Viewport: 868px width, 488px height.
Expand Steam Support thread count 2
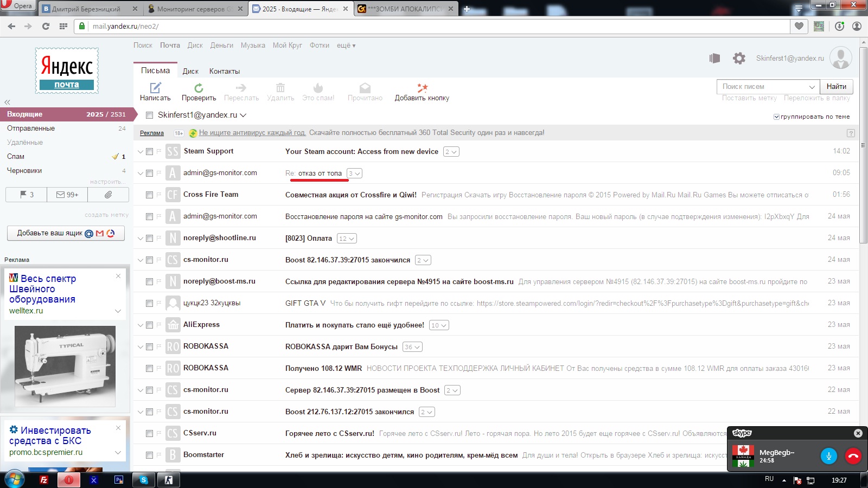451,152
